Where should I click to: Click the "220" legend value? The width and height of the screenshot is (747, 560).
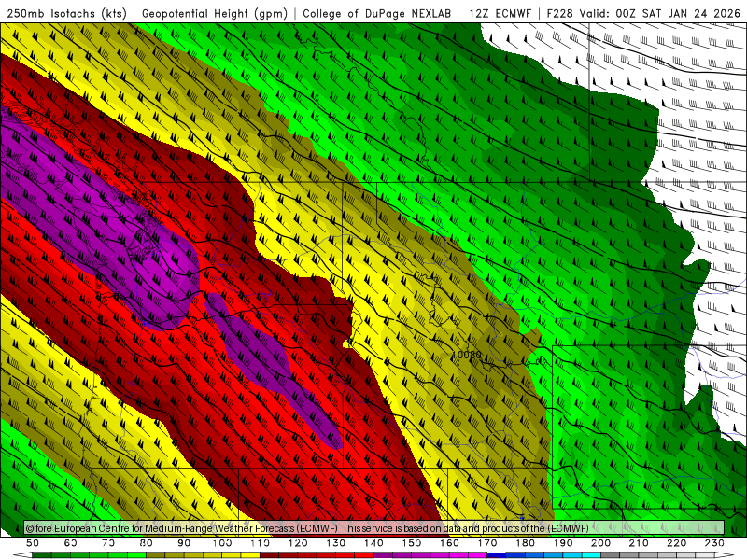pyautogui.click(x=676, y=543)
